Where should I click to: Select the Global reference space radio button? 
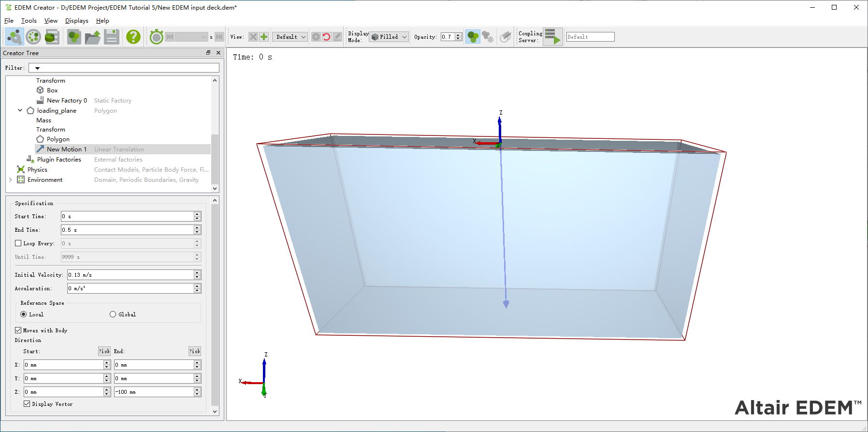pos(113,314)
